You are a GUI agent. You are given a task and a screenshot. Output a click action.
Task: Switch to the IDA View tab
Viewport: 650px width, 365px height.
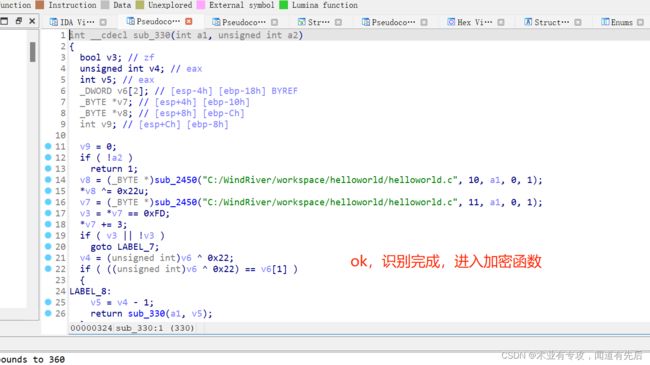coord(78,22)
